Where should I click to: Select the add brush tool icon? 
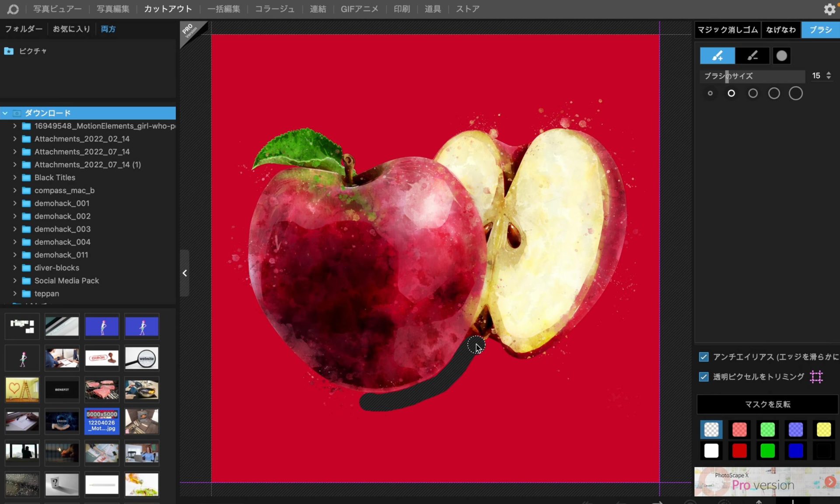coord(717,56)
